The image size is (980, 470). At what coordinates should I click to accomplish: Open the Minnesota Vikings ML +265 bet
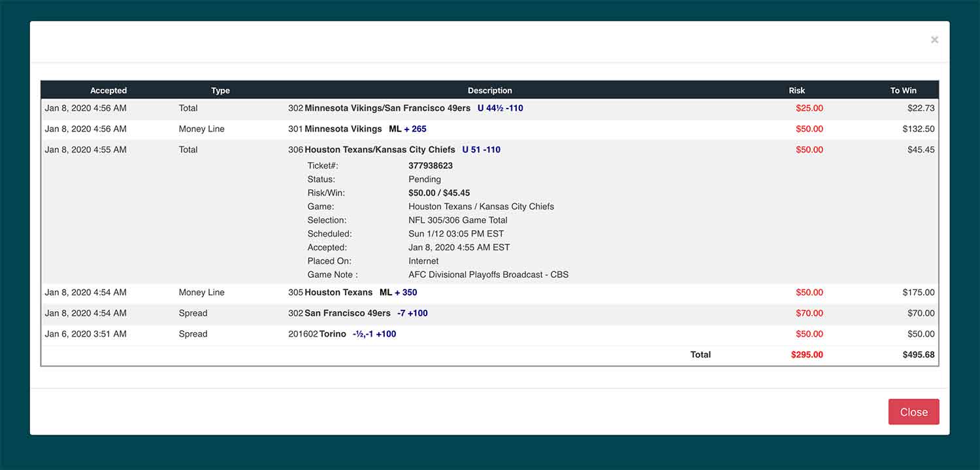(x=490, y=129)
